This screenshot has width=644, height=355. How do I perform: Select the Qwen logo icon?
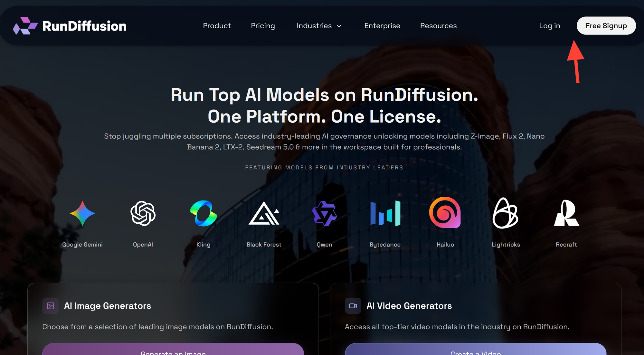click(x=324, y=213)
